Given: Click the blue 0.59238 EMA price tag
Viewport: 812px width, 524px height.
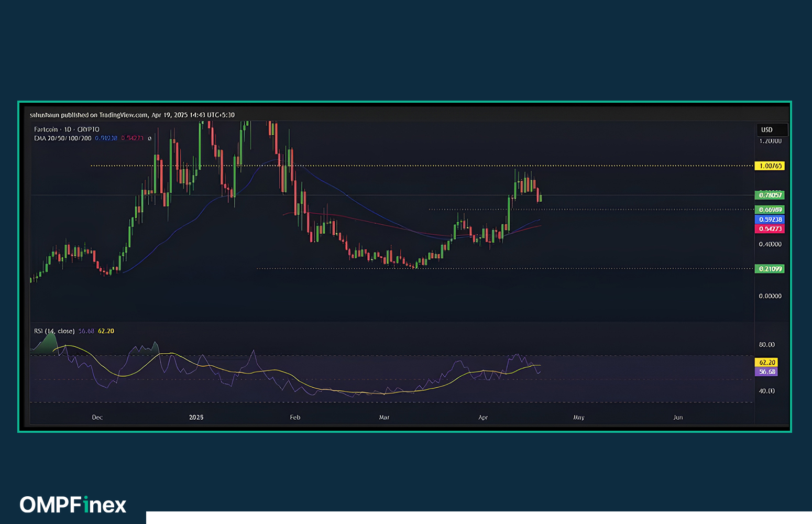Looking at the screenshot, I should 770,220.
